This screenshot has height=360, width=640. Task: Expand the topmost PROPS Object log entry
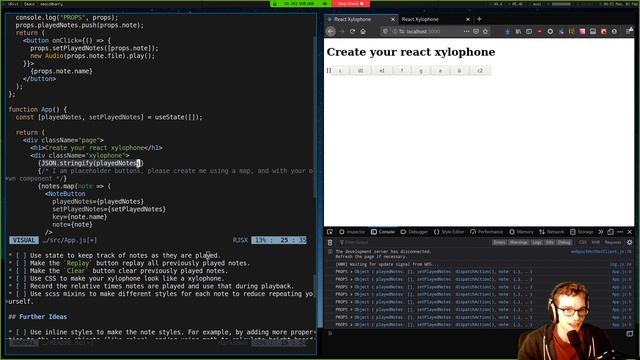352,271
